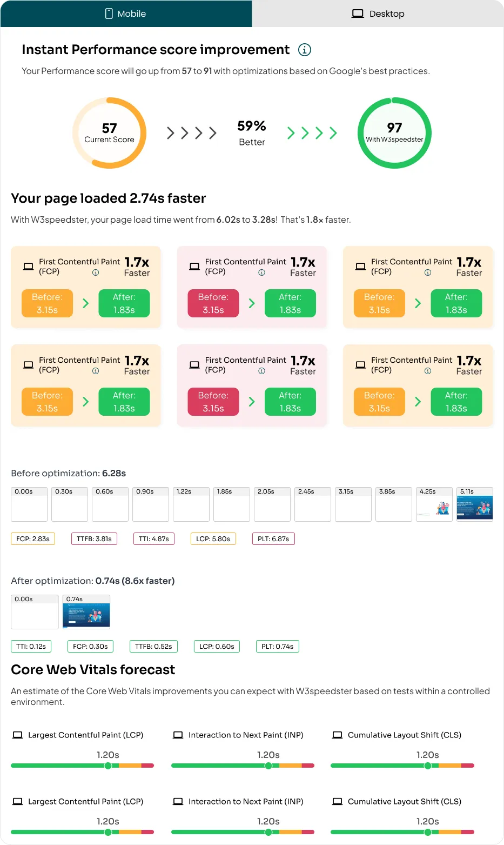Image resolution: width=504 pixels, height=845 pixels.
Task: Click the gray chevron arrows after Current Score
Action: point(192,133)
